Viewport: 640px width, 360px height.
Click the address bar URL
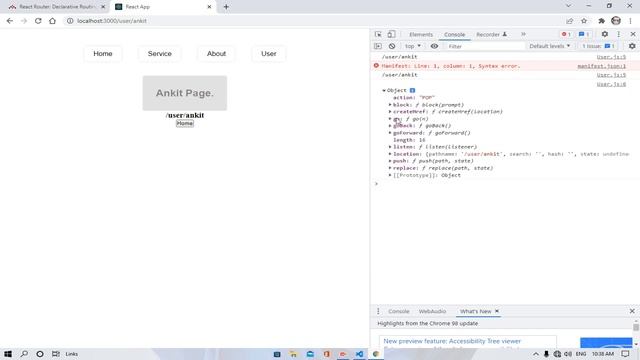point(112,21)
